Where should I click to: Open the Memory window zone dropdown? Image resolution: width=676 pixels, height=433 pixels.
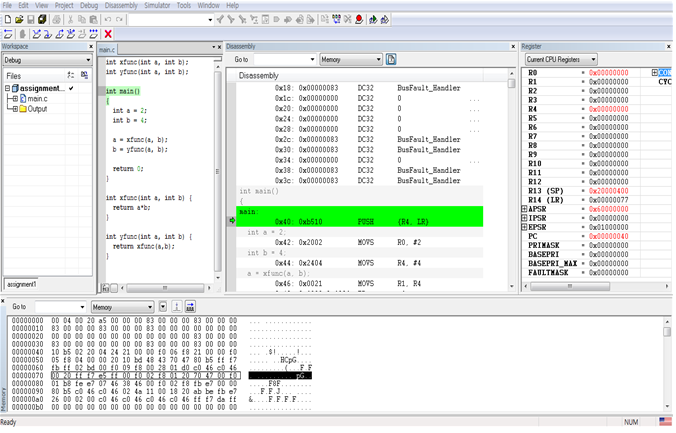coord(150,307)
